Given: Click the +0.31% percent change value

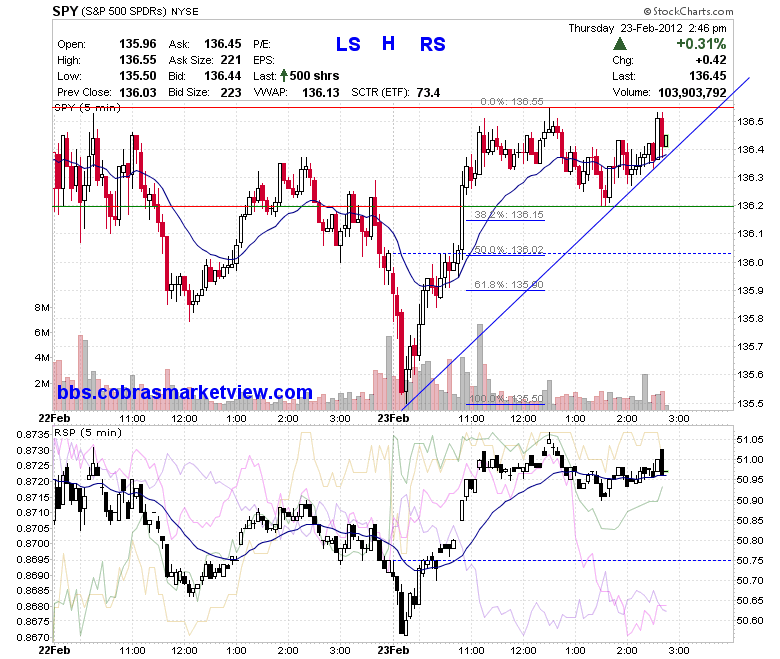Looking at the screenshot, I should (701, 44).
